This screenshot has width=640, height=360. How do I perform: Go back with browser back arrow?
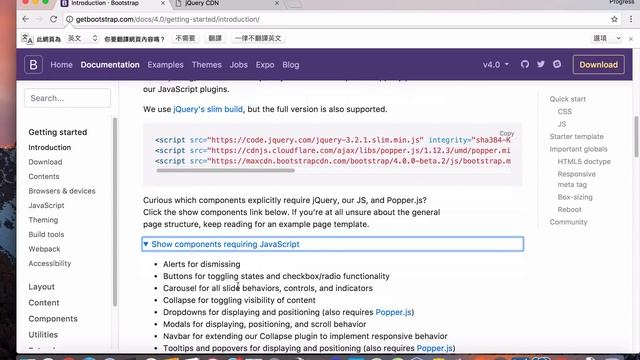click(x=25, y=19)
